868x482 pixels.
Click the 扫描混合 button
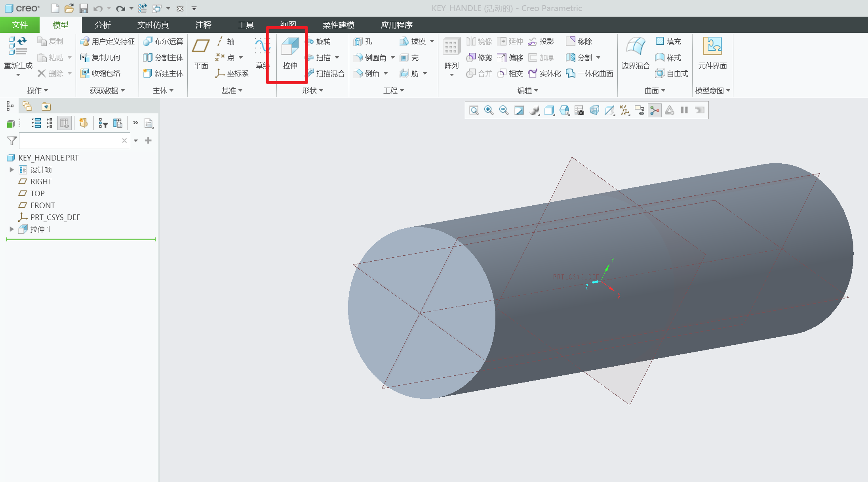pyautogui.click(x=329, y=73)
